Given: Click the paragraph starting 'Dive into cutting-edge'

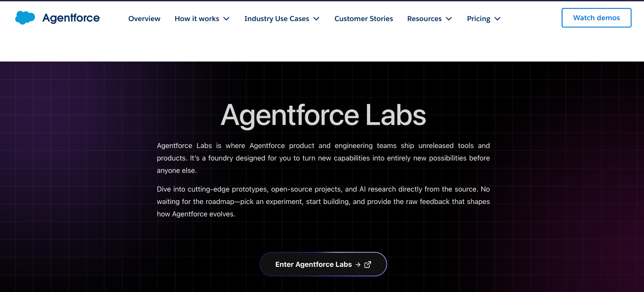Looking at the screenshot, I should [323, 201].
